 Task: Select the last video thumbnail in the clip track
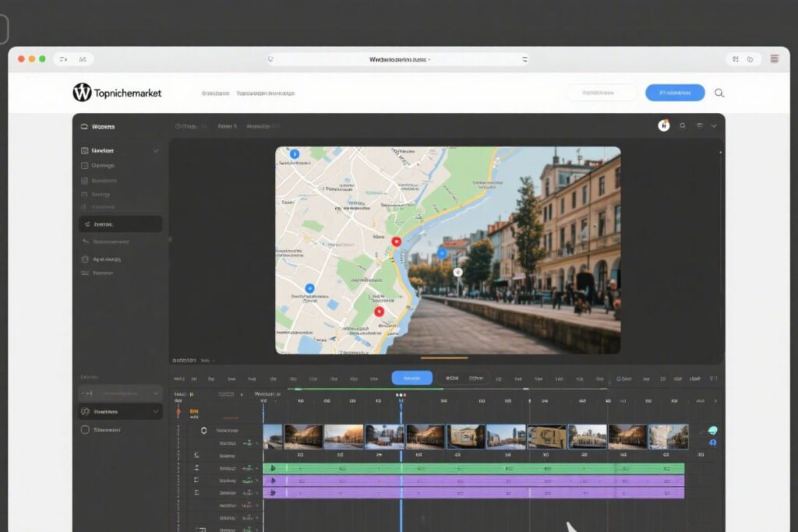pos(669,436)
